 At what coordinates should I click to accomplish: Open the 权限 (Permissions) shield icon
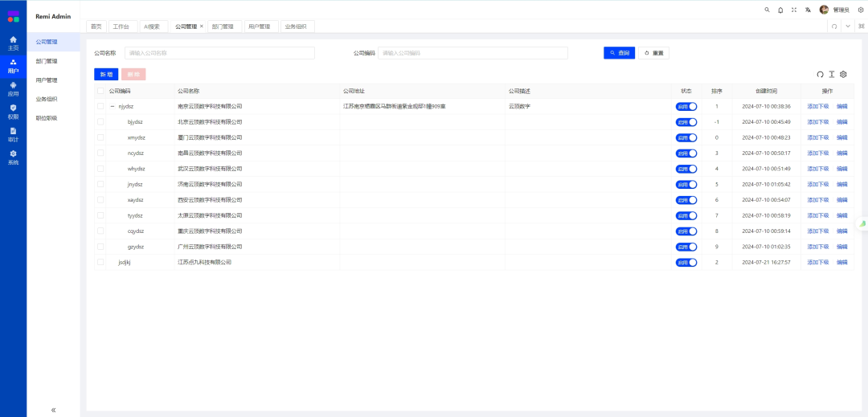13,111
